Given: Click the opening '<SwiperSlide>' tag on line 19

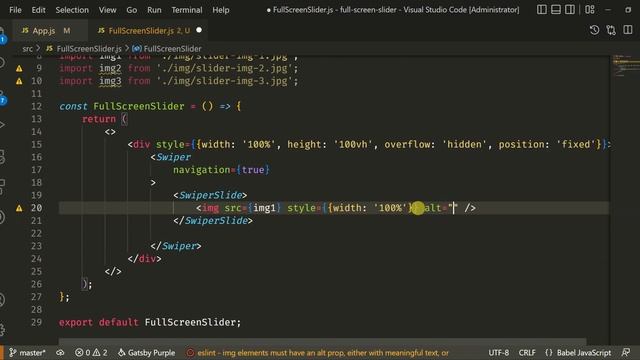Looking at the screenshot, I should (x=210, y=196).
